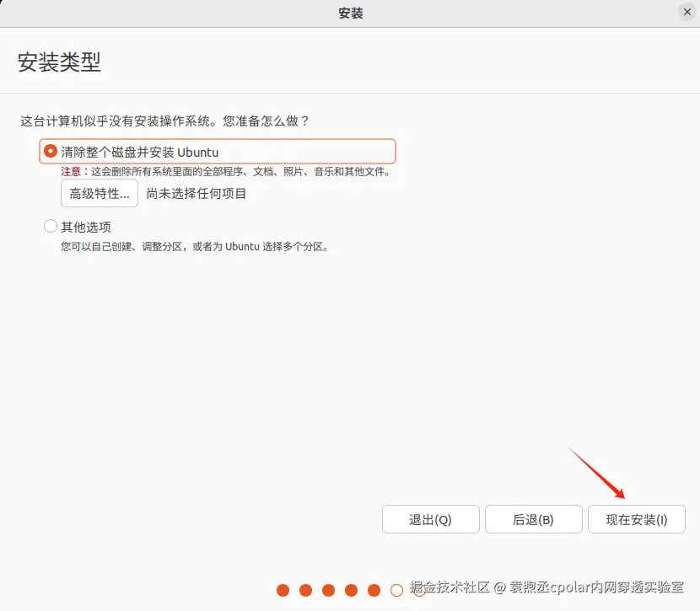
Task: Click the 安装 window title text
Action: (x=351, y=13)
